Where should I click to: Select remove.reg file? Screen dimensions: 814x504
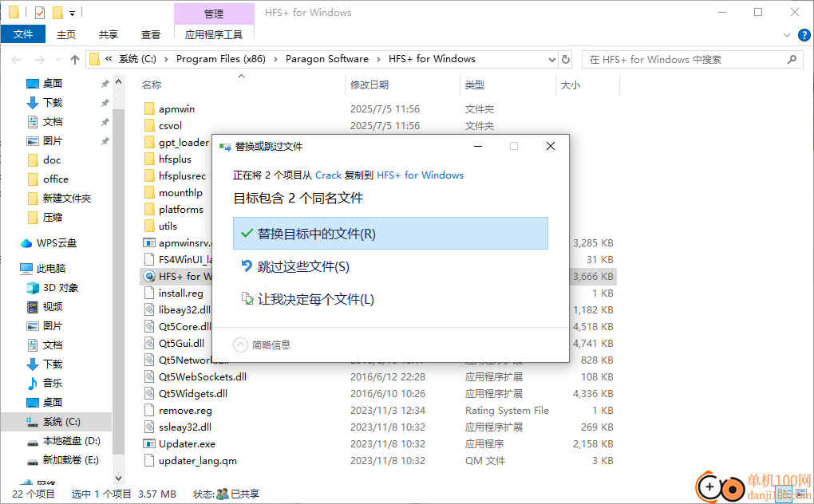[x=185, y=410]
